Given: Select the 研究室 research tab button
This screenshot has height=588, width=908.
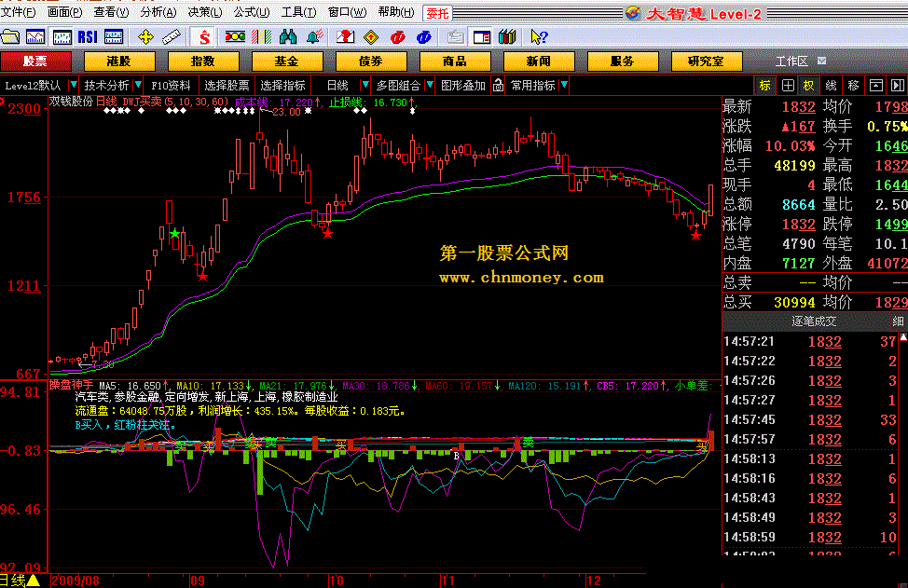Looking at the screenshot, I should (x=706, y=62).
